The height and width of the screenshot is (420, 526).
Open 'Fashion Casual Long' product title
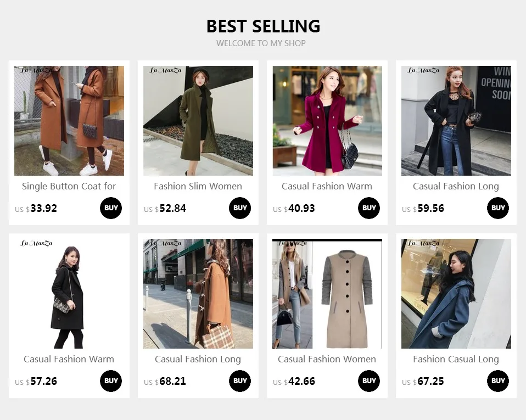[x=456, y=359]
